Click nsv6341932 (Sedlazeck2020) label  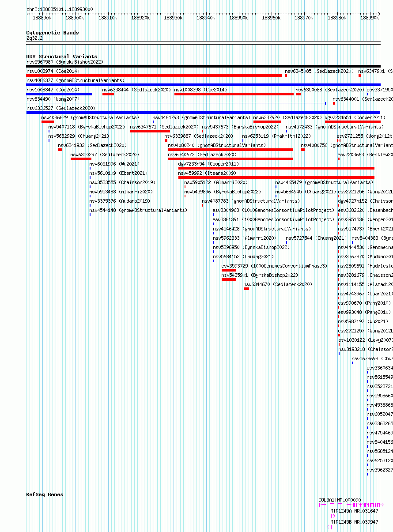tap(93, 145)
